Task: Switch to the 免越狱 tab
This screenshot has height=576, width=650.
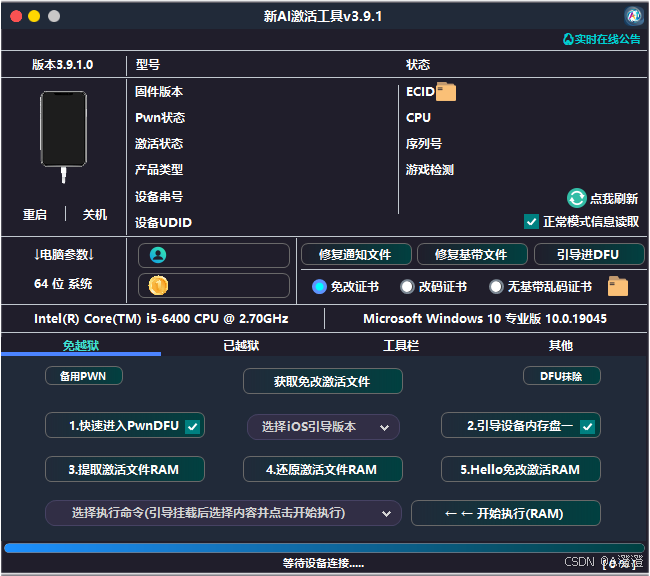Action: pos(81,345)
